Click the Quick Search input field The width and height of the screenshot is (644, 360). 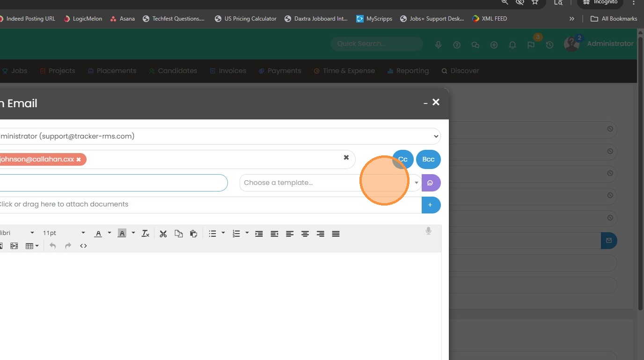(377, 44)
